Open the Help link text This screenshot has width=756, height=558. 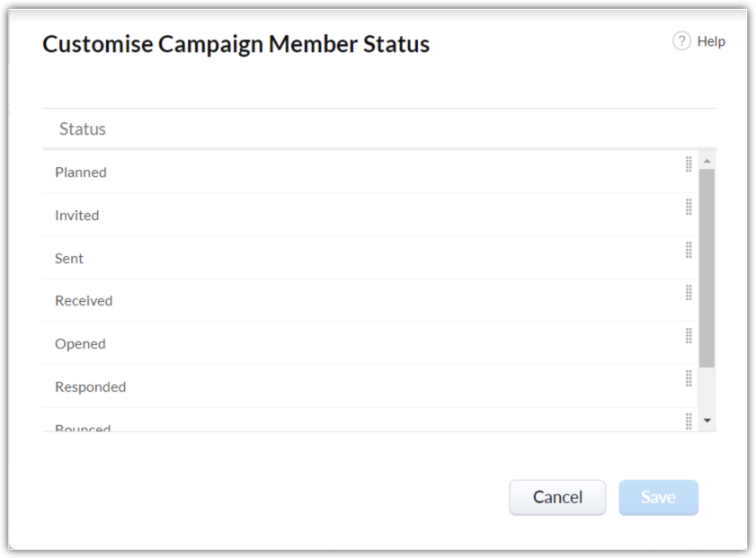[711, 41]
